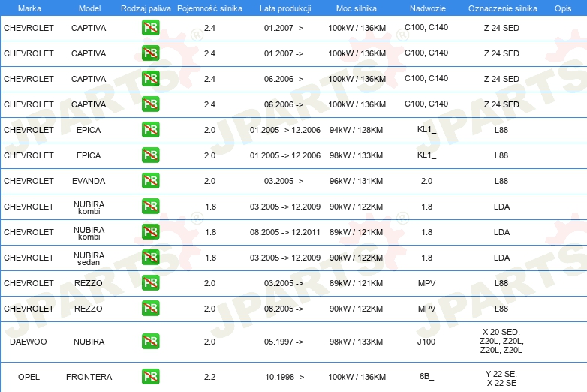Click the fuel icon in NUBIRA sedan row
The width and height of the screenshot is (587, 392).
[x=150, y=257]
